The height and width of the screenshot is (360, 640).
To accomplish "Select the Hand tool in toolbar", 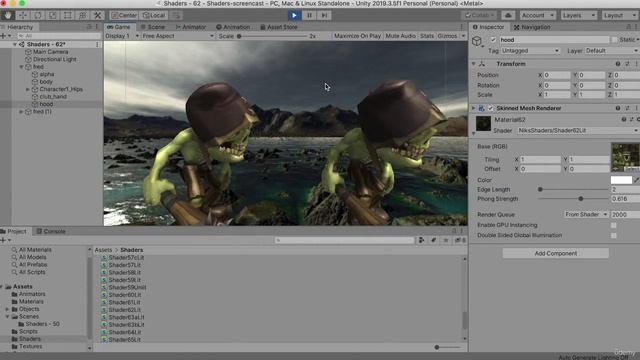I will click(7, 15).
